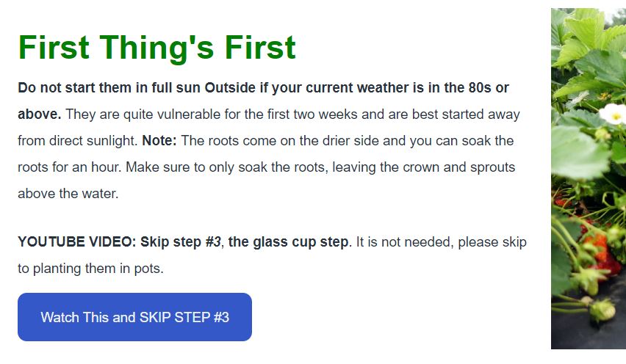This screenshot has height=364, width=626.
Task: Click the bold 'YOUTUBE VIDEO:' text
Action: pyautogui.click(x=77, y=241)
